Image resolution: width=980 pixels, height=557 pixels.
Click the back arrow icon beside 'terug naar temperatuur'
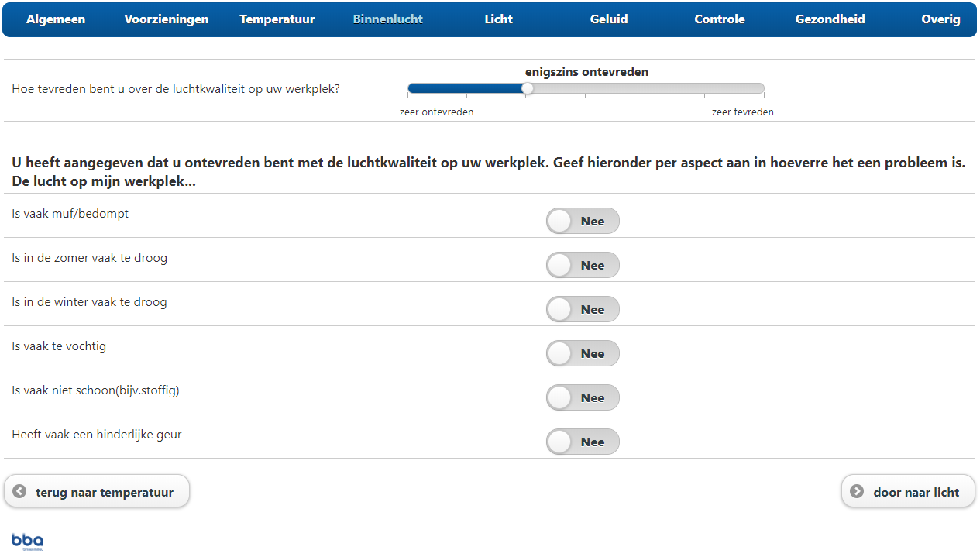pyautogui.click(x=20, y=491)
